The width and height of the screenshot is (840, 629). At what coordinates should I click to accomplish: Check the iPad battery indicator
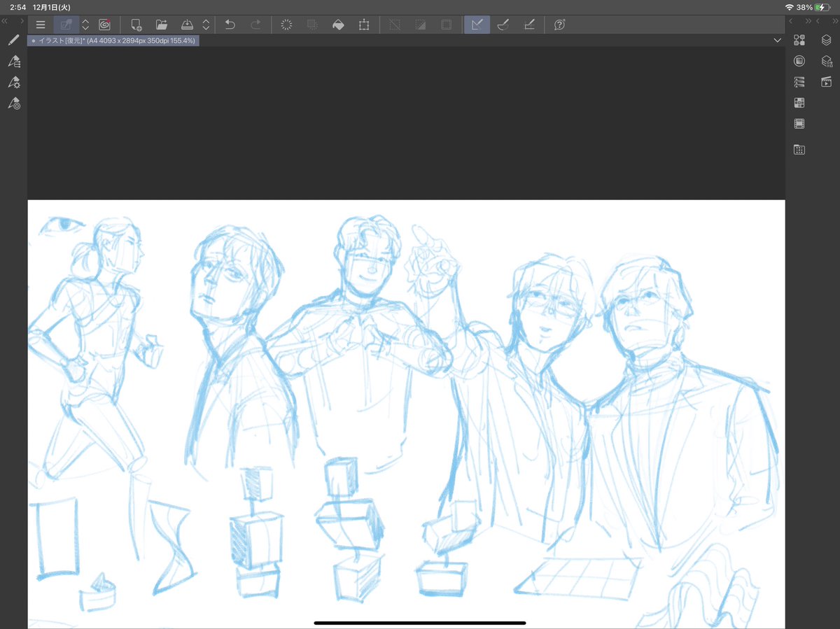click(822, 6)
